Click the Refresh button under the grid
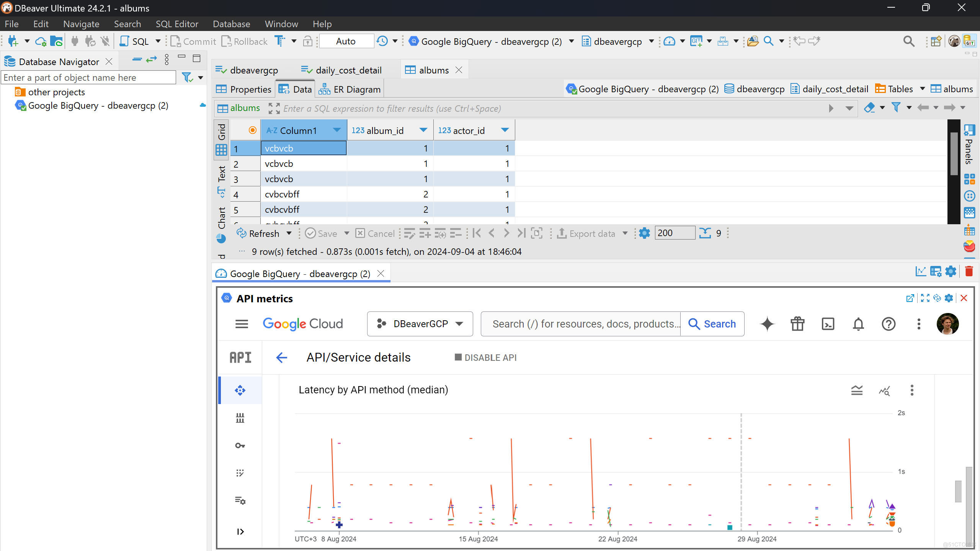The height and width of the screenshot is (551, 980). coord(258,233)
